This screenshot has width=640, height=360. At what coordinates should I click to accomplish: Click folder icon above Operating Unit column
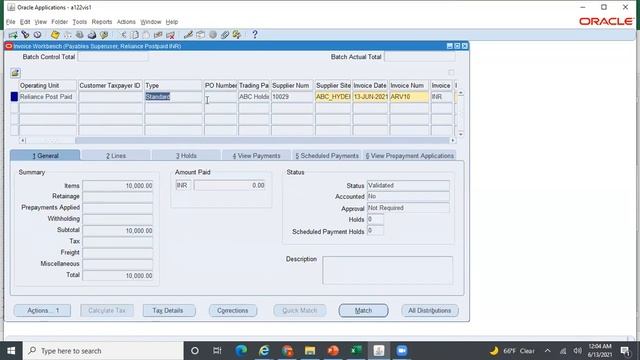click(15, 73)
